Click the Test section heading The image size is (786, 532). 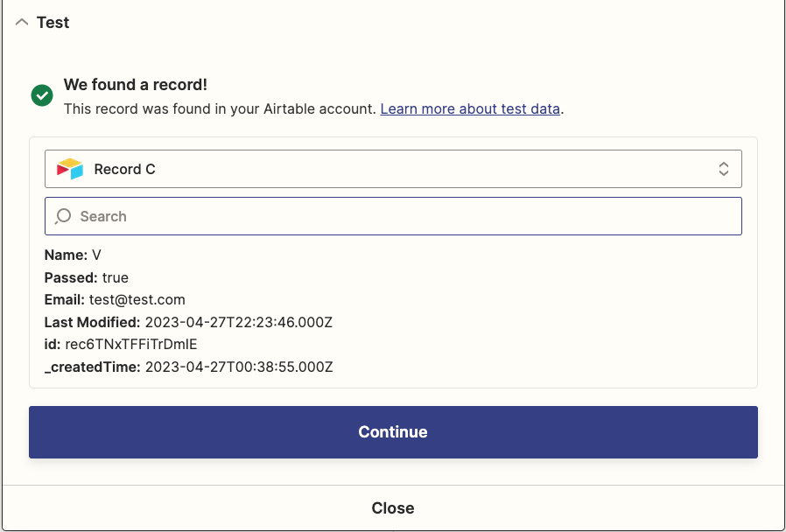tap(53, 23)
